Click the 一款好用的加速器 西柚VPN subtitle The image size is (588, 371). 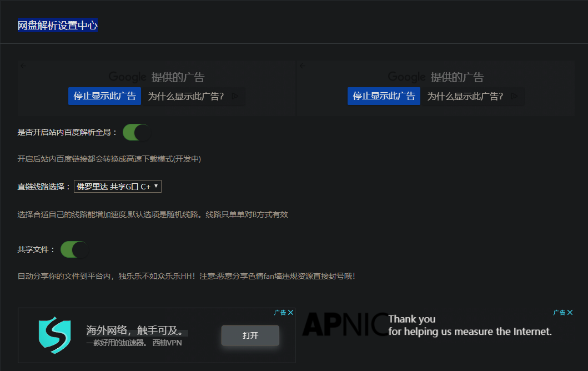(134, 343)
